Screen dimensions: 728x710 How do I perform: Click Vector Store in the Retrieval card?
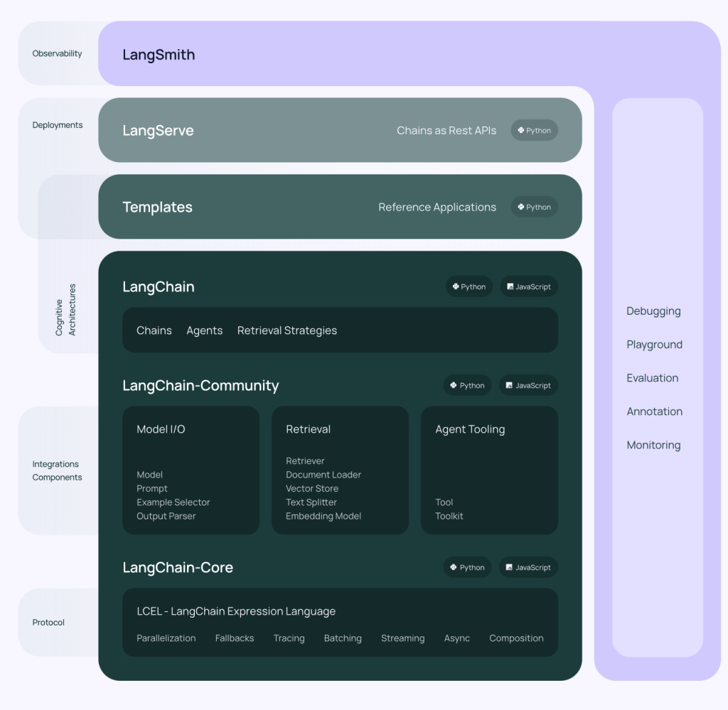312,489
